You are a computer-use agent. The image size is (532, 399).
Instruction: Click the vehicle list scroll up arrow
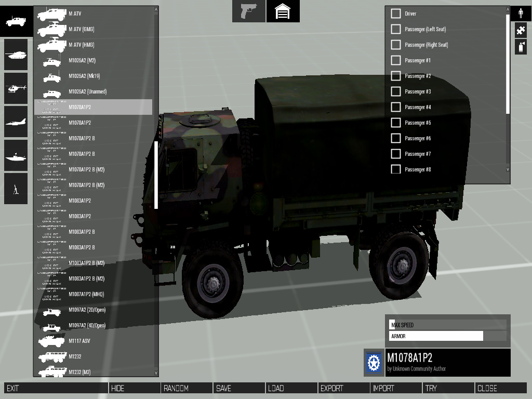point(156,9)
